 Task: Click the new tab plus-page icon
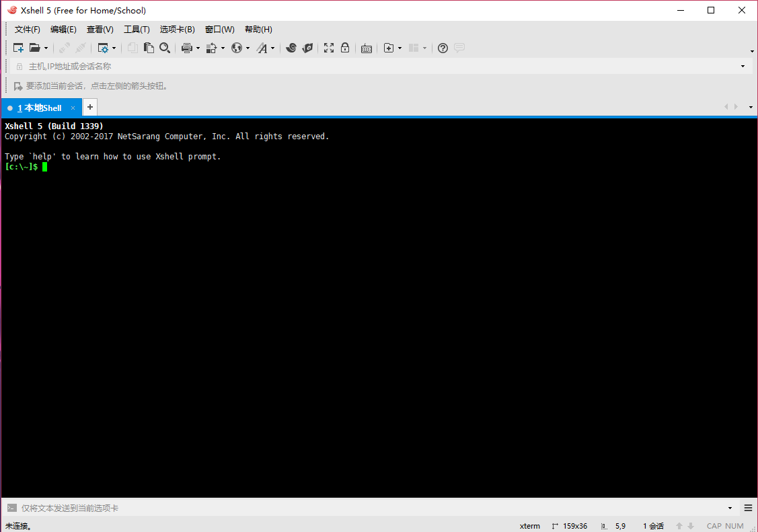[389, 48]
